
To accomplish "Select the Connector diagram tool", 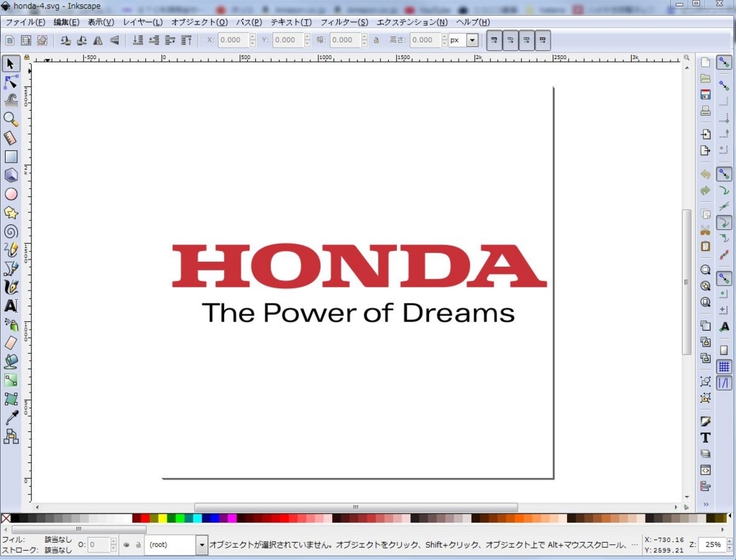I will (x=11, y=436).
